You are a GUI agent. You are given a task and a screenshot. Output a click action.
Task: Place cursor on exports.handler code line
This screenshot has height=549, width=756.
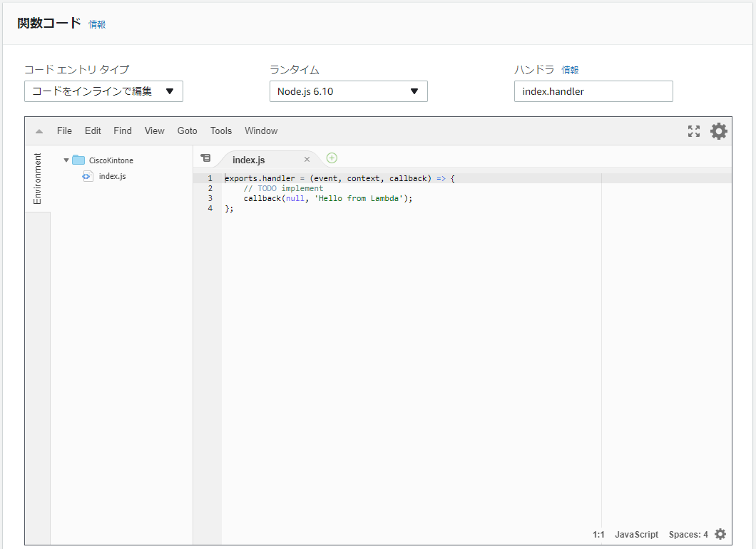[339, 178]
